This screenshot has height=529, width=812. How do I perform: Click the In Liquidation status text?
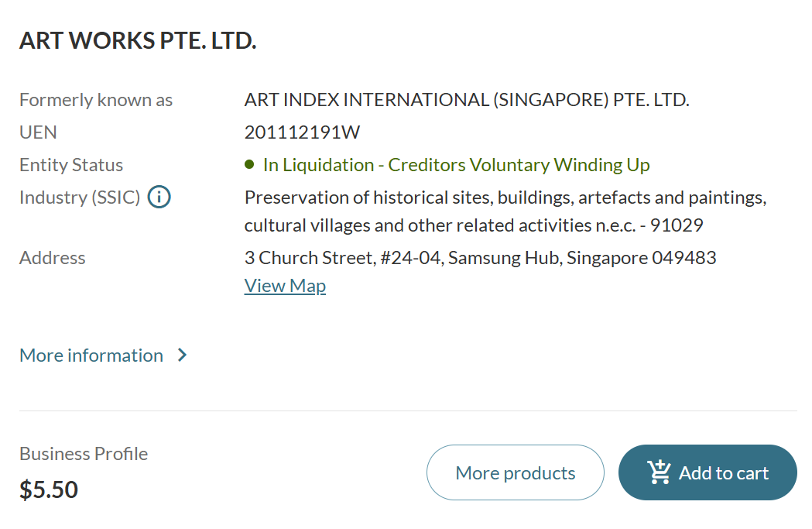tap(456, 165)
